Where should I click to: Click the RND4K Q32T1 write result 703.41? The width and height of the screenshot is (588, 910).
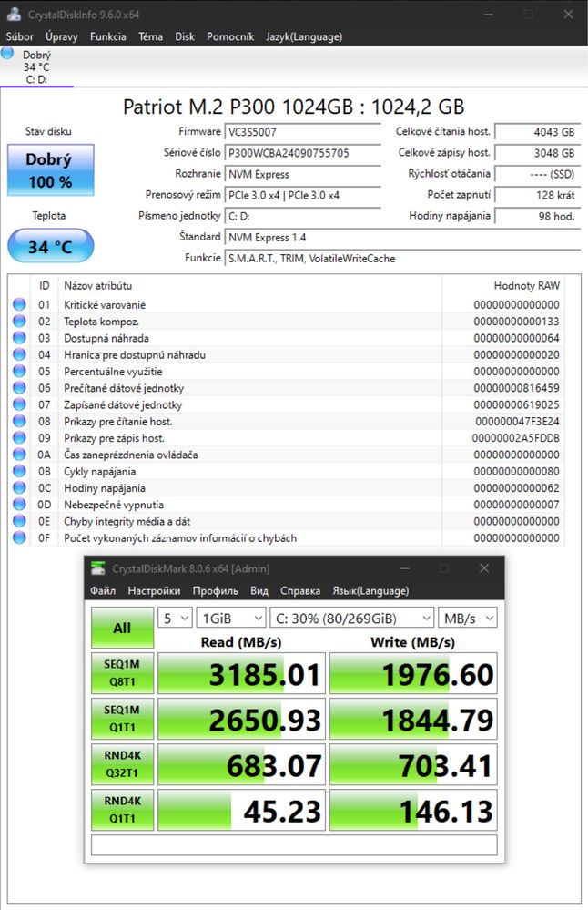(x=413, y=763)
